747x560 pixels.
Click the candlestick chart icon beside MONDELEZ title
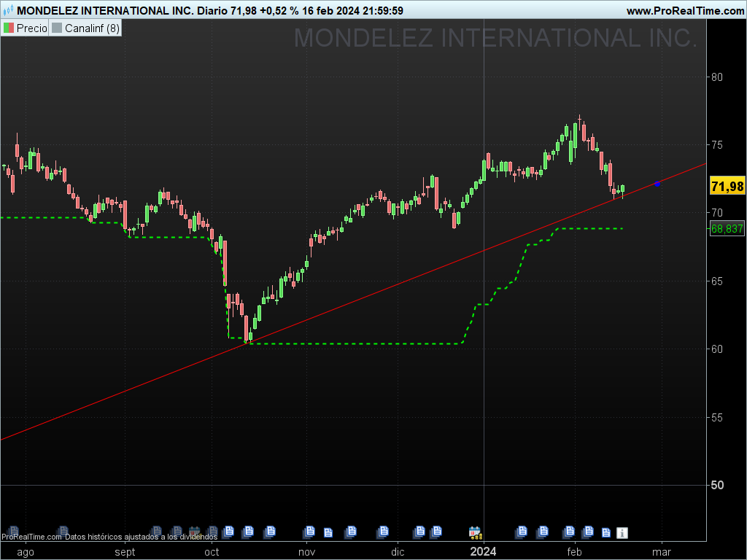click(9, 10)
